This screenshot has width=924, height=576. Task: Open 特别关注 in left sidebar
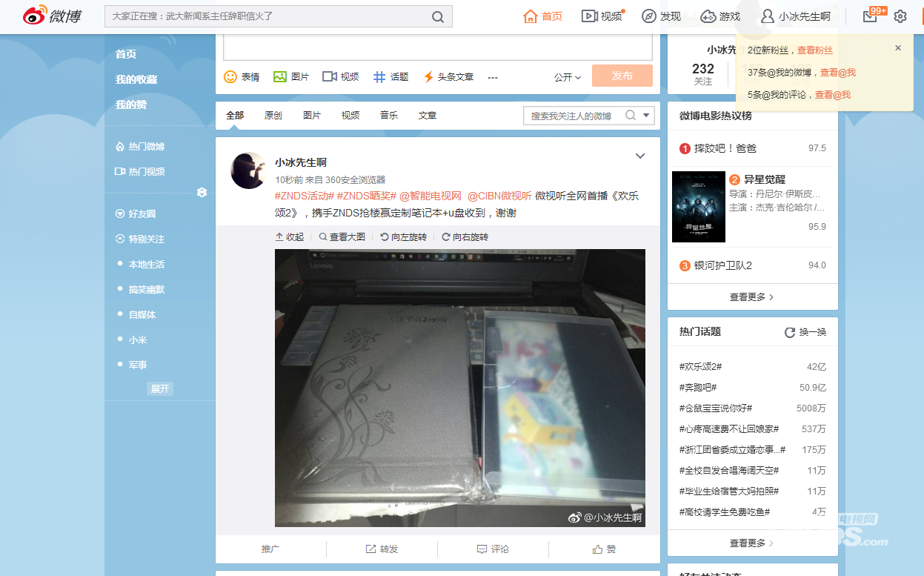[x=140, y=239]
